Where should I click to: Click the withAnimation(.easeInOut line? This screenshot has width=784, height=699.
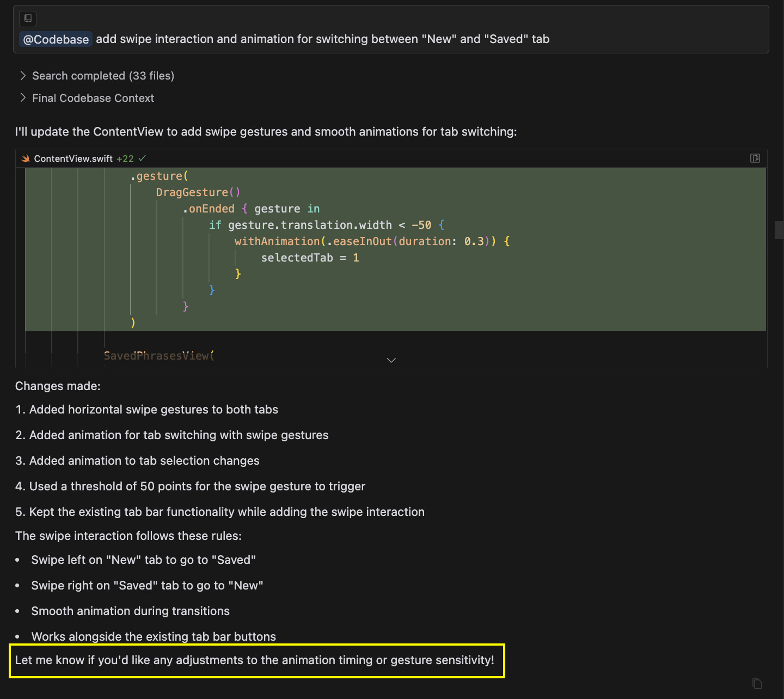(x=372, y=241)
